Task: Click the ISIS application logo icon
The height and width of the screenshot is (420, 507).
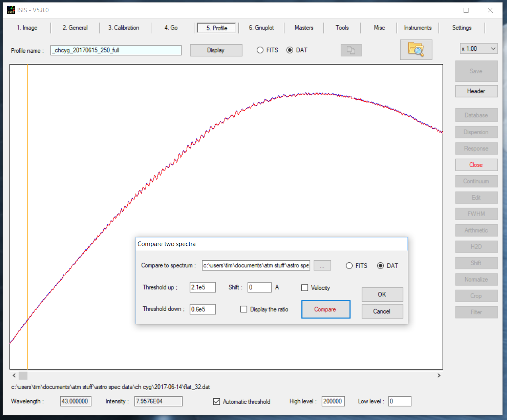Action: click(11, 10)
